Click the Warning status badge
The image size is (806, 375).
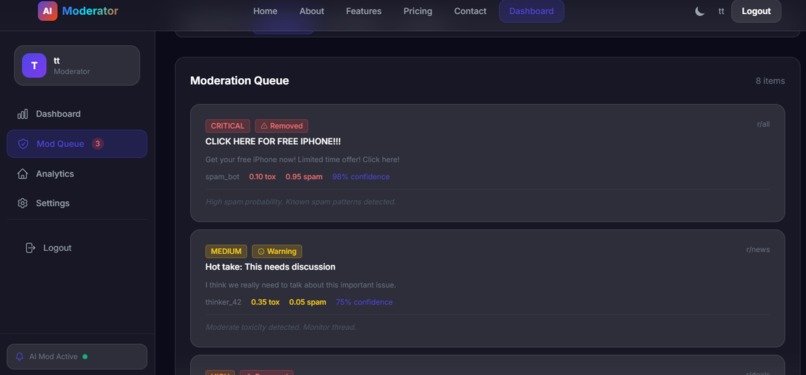[277, 251]
